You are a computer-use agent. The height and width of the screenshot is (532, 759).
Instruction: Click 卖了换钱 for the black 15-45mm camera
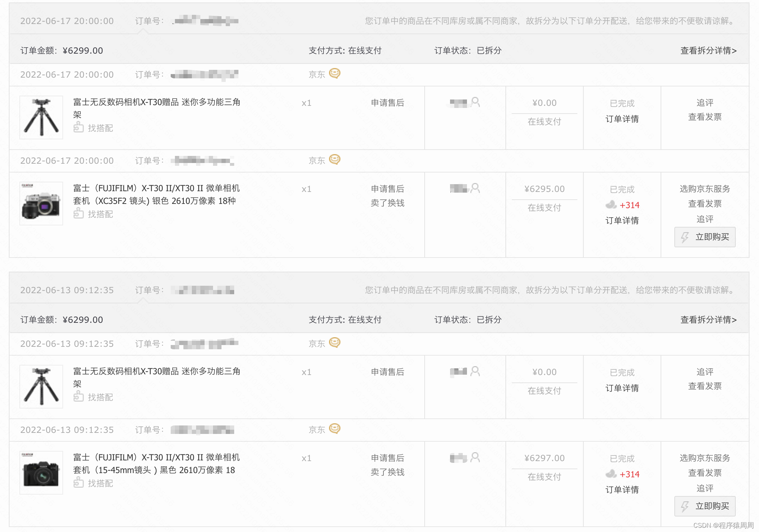click(387, 472)
